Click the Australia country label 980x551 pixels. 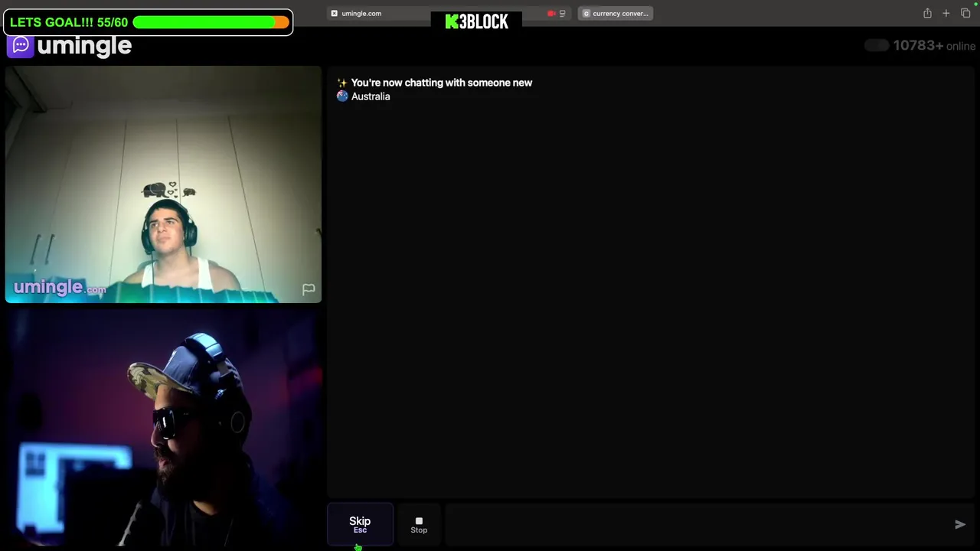(371, 96)
